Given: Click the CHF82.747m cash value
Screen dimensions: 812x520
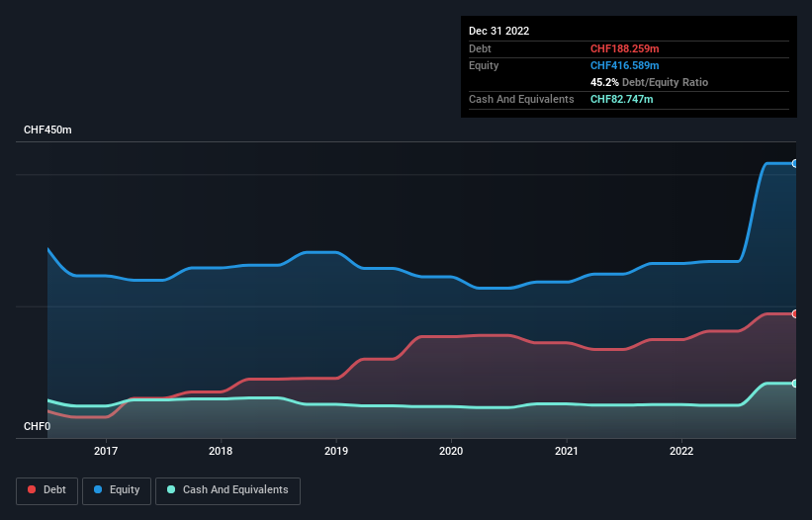Looking at the screenshot, I should [x=621, y=99].
